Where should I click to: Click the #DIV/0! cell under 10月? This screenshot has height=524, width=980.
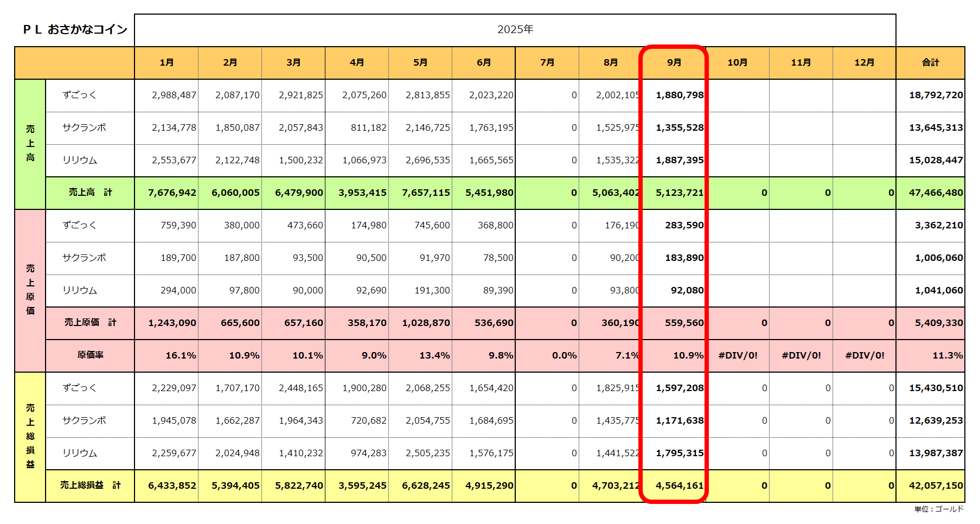point(738,355)
